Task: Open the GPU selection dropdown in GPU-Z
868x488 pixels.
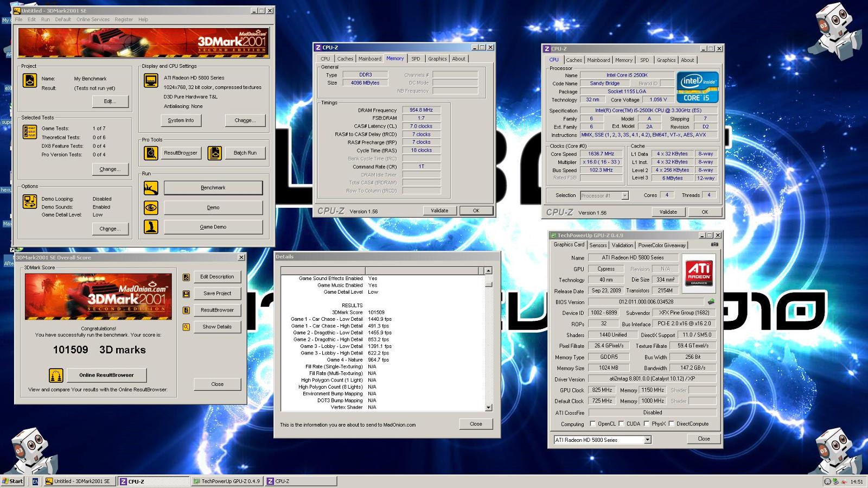Action: click(x=647, y=440)
